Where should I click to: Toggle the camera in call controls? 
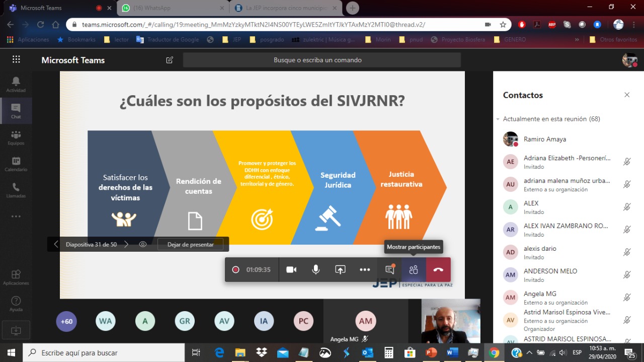(291, 270)
